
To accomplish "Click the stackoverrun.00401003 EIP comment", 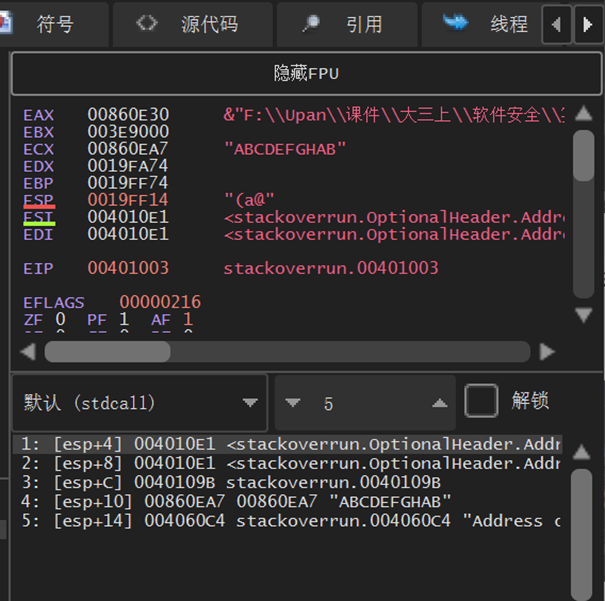I will 331,268.
